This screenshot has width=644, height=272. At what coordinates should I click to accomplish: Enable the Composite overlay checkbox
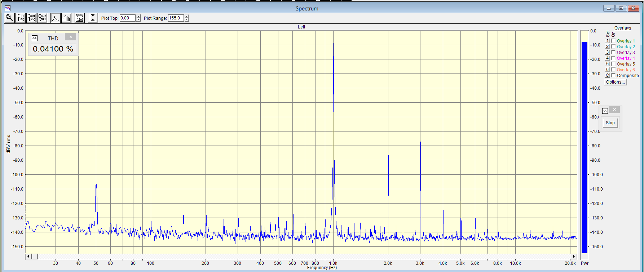click(613, 75)
